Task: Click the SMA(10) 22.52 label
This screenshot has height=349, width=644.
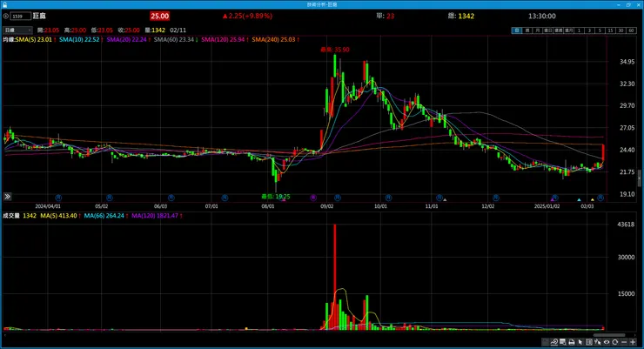Action: point(79,39)
